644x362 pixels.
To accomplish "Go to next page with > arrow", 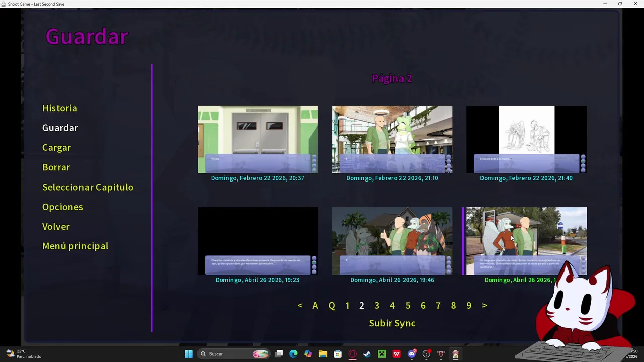I will (x=485, y=306).
